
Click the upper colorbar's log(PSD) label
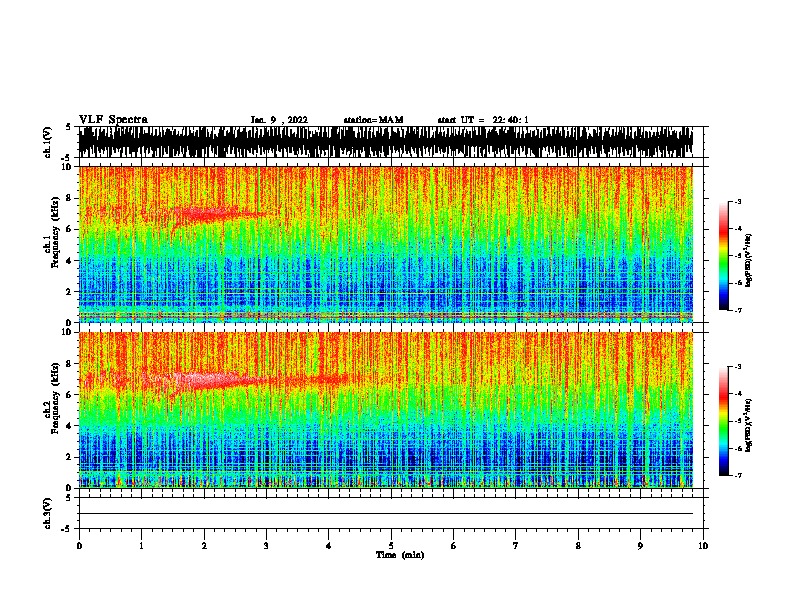[748, 260]
